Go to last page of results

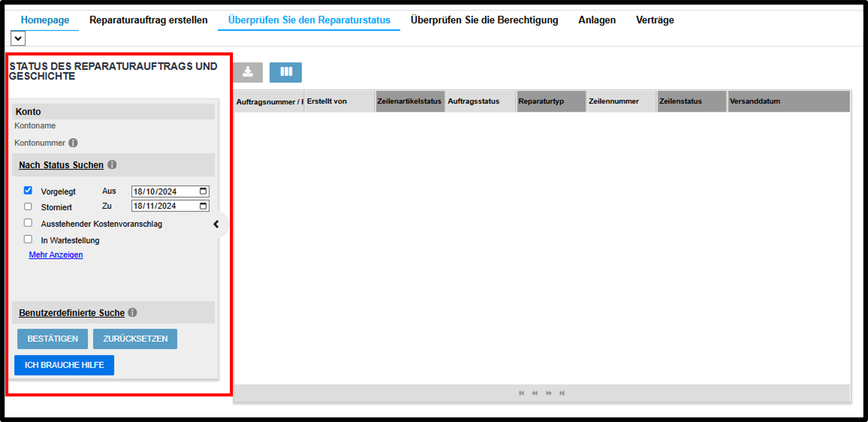click(x=562, y=393)
